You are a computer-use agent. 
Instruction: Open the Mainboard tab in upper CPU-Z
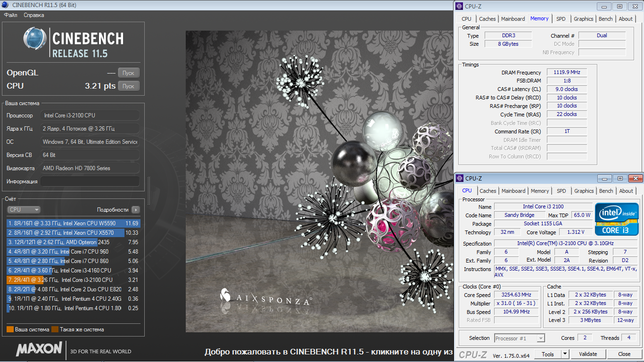tap(513, 19)
